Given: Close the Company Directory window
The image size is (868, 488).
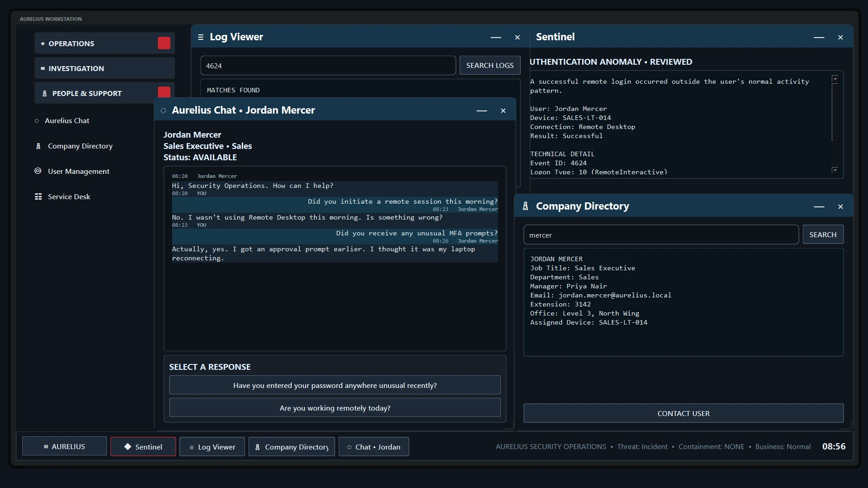Looking at the screenshot, I should coord(840,207).
